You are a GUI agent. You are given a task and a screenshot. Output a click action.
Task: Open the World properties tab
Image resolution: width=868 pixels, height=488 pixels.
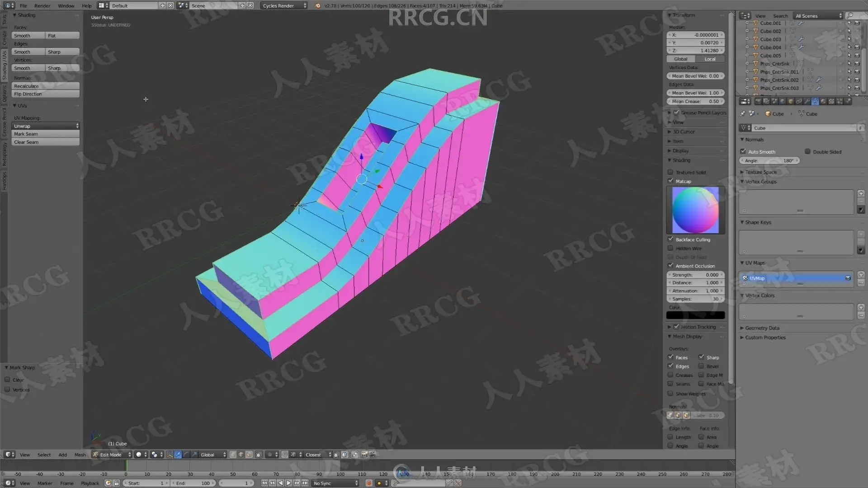click(783, 101)
